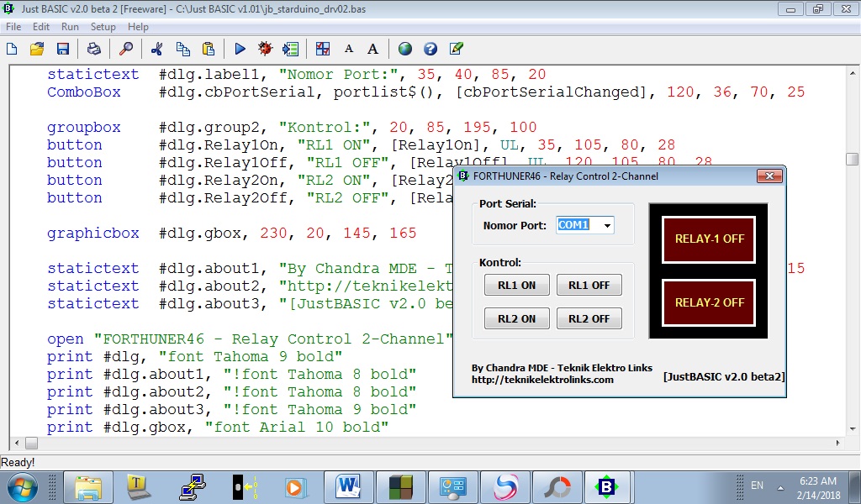Image resolution: width=861 pixels, height=504 pixels.
Task: Click the RL2 OFF button
Action: (x=589, y=318)
